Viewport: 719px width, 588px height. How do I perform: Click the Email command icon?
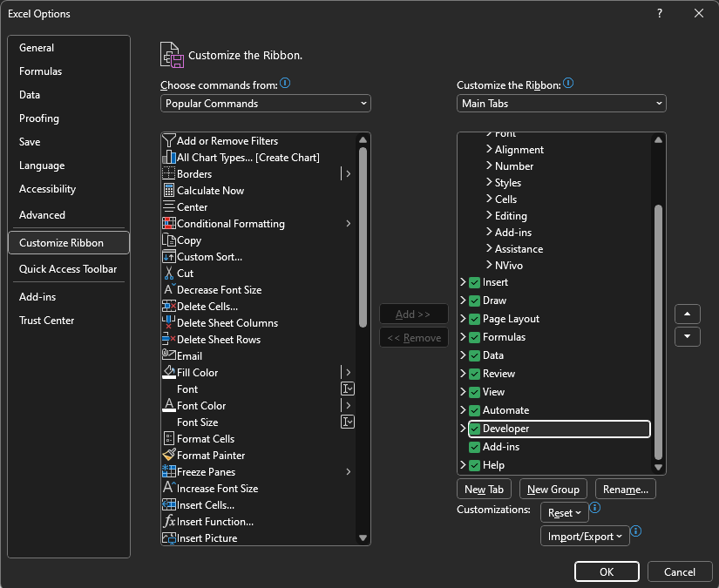click(x=169, y=355)
